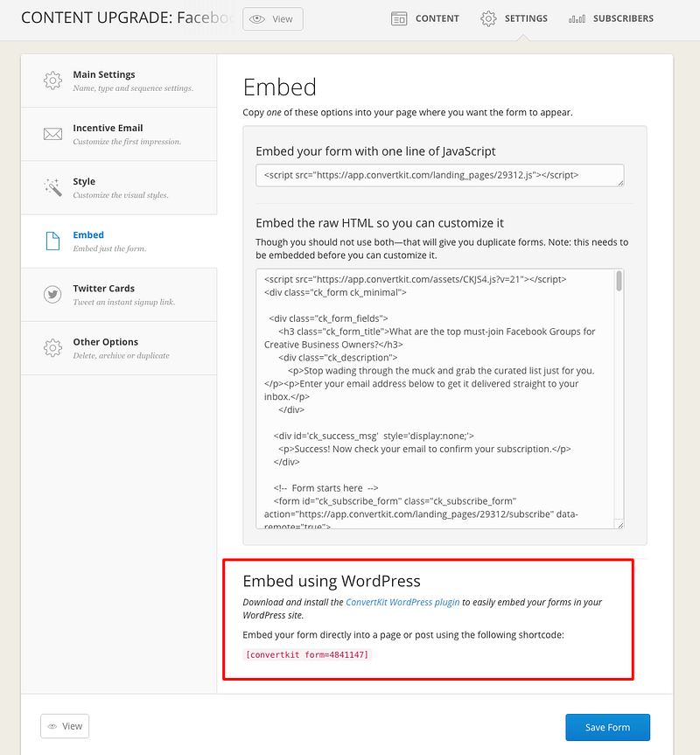Screen dimensions: 700x755
Task: Click the Other Options gear icon
Action: 53,347
